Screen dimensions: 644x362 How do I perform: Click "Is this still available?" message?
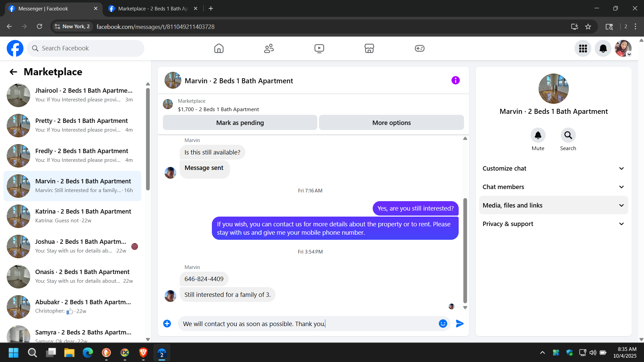tap(212, 152)
